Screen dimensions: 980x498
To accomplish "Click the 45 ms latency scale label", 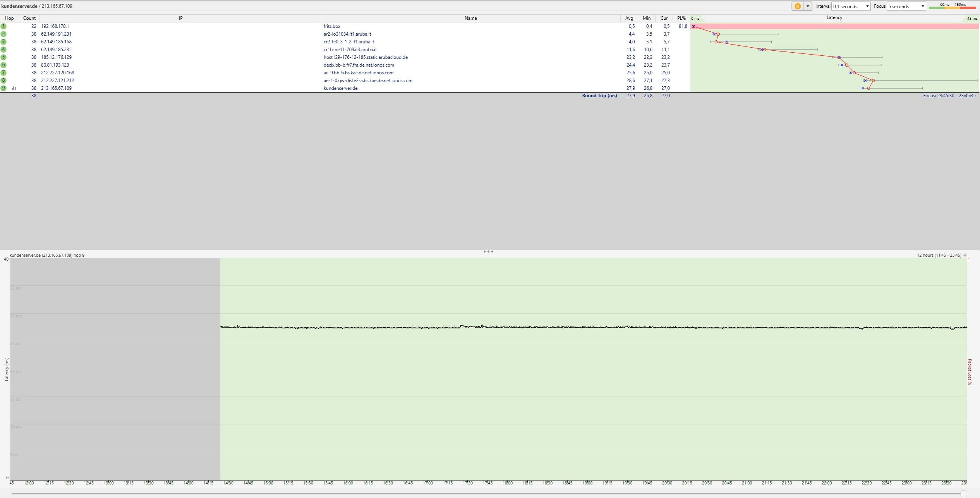I will (x=972, y=18).
